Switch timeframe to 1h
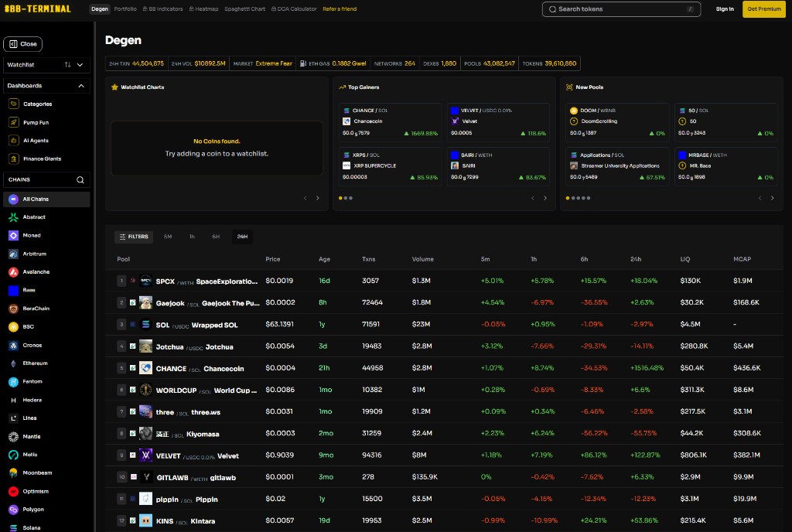 [192, 236]
